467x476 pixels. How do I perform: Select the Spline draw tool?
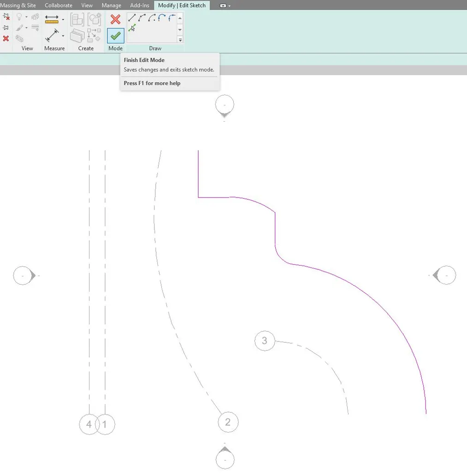point(141,18)
